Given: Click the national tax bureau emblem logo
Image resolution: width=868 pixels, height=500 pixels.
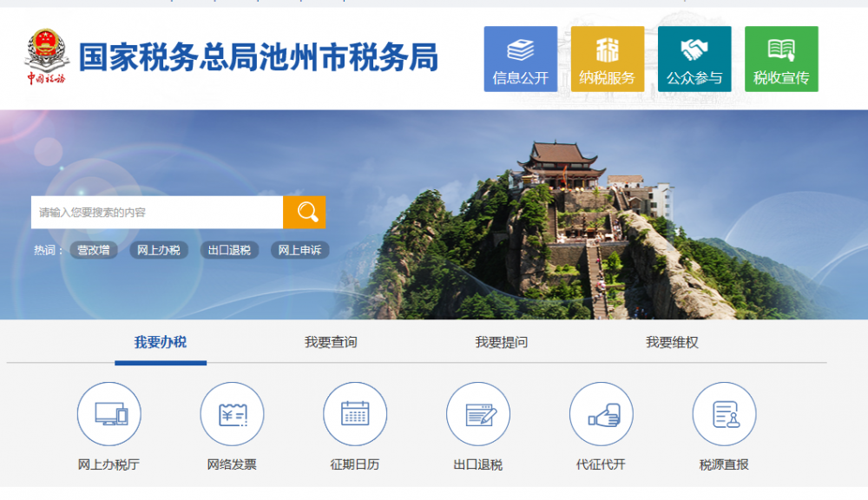Looking at the screenshot, I should (44, 54).
